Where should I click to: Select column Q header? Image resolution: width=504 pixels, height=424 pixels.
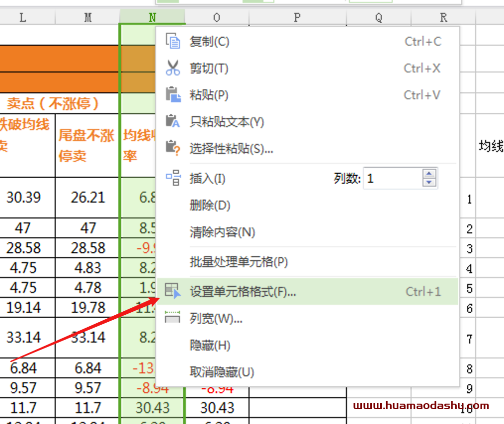[379, 17]
